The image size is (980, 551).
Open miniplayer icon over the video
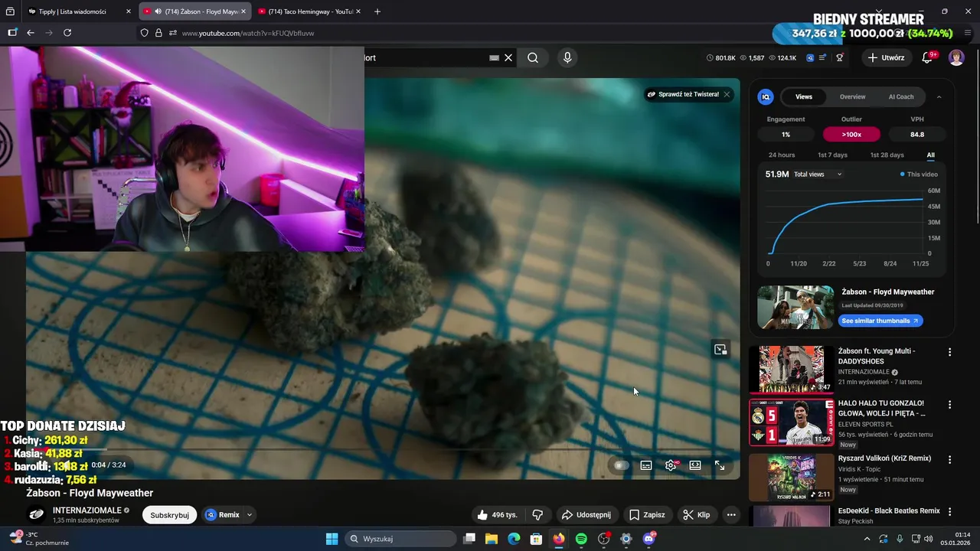tap(720, 350)
